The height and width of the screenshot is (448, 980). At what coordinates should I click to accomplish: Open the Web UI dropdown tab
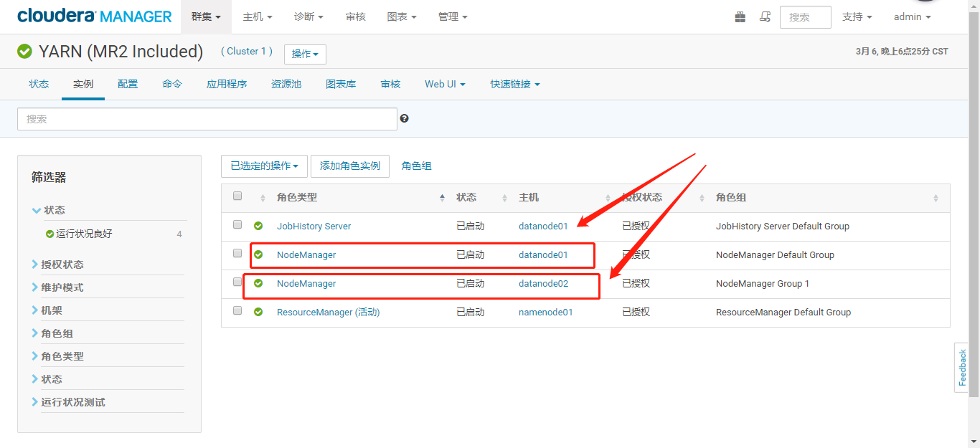445,84
